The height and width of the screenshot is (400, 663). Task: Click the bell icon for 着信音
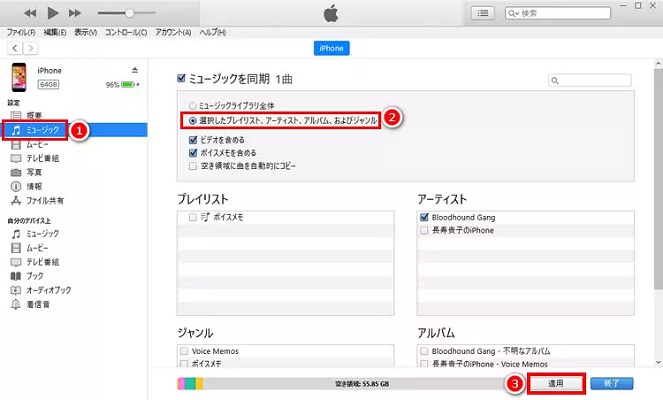coord(16,304)
